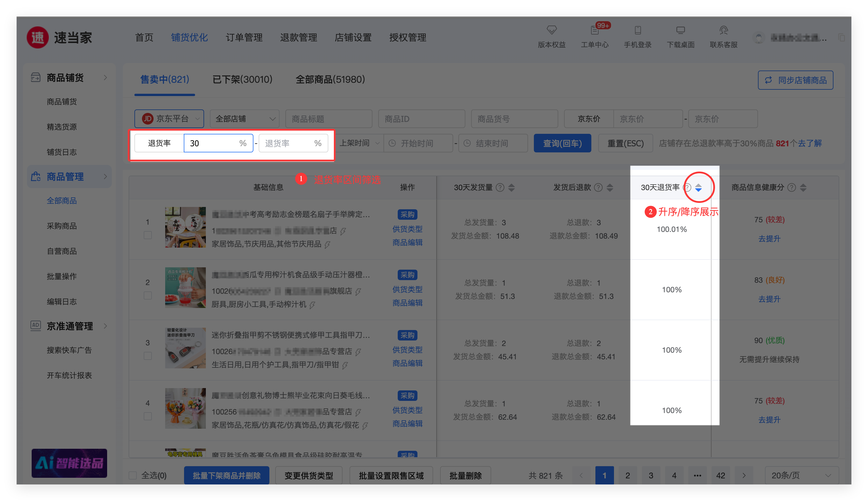Check the checkbox for row 1
Screen dimensions: 868x501
click(147, 235)
